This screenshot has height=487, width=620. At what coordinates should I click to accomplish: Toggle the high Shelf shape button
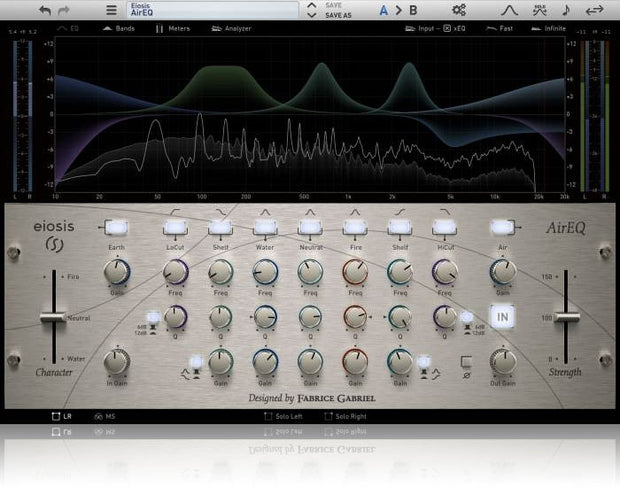(423, 362)
